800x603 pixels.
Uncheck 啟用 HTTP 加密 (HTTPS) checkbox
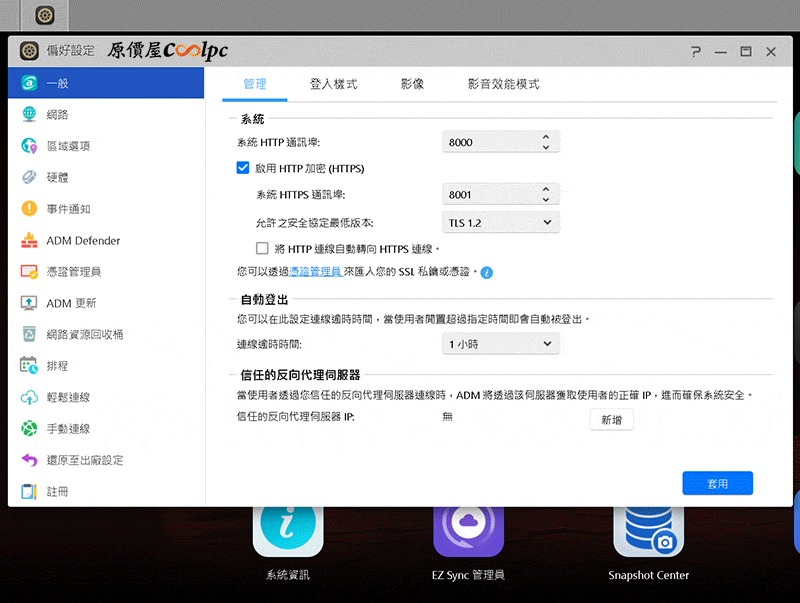click(x=243, y=168)
